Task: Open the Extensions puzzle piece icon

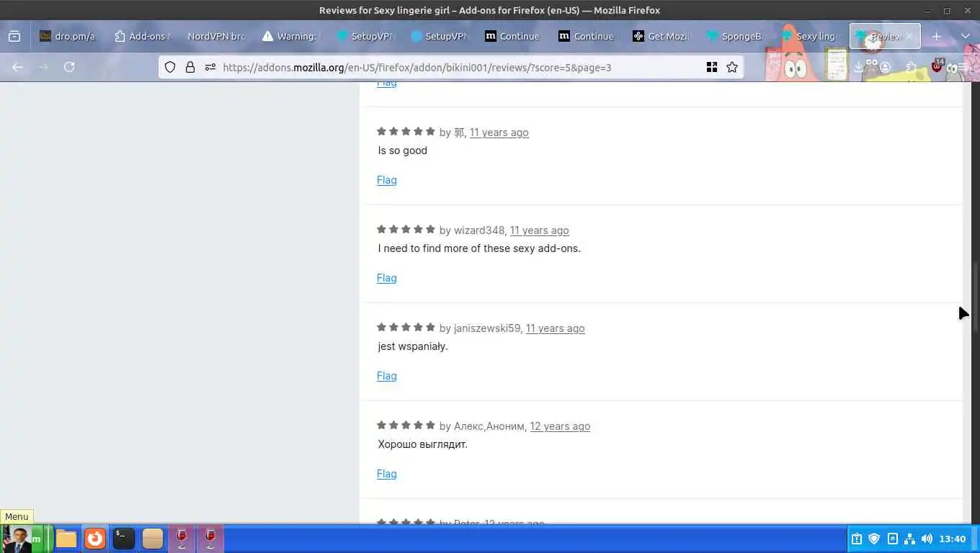Action: [x=912, y=67]
